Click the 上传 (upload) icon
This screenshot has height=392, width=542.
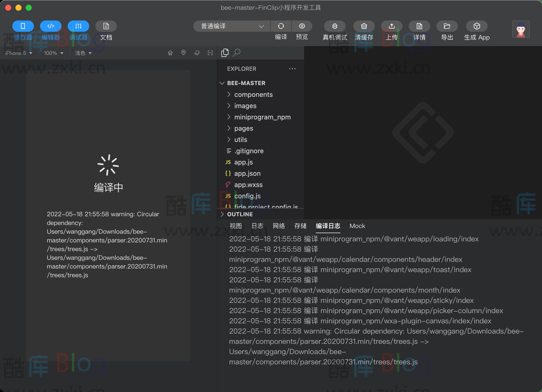392,26
